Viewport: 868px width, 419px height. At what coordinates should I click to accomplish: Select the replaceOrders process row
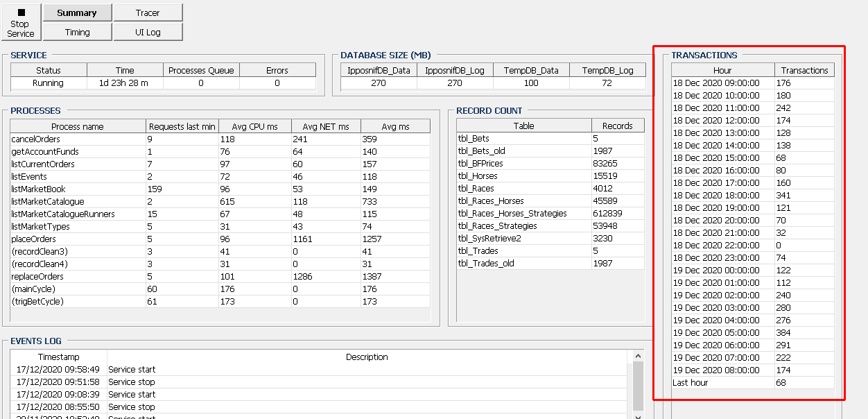tap(220, 277)
